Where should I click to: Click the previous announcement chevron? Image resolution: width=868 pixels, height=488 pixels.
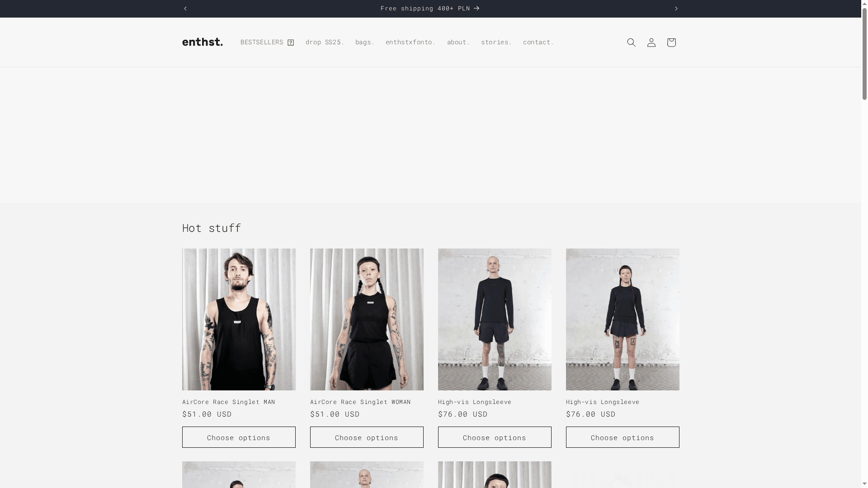pyautogui.click(x=185, y=8)
